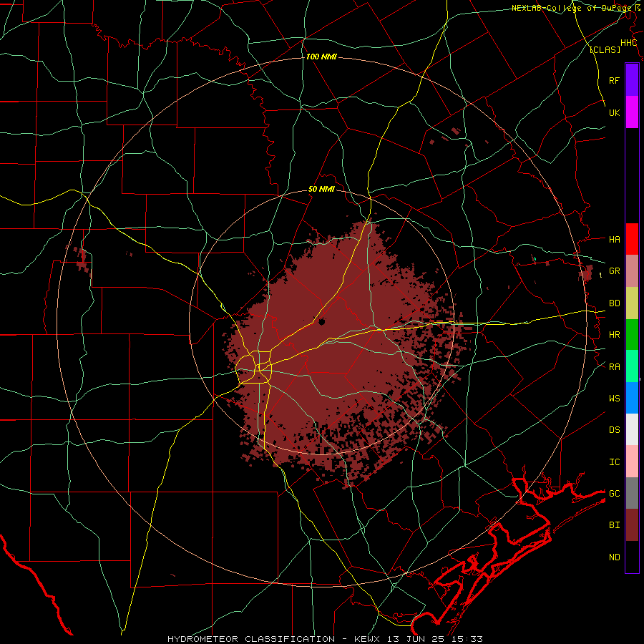This screenshot has width=644, height=644.
Task: Click the HR legend label
Action: pos(614,335)
